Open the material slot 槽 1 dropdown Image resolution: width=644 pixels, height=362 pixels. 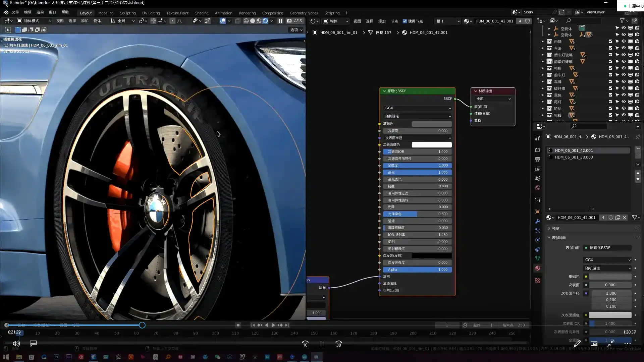point(447,21)
